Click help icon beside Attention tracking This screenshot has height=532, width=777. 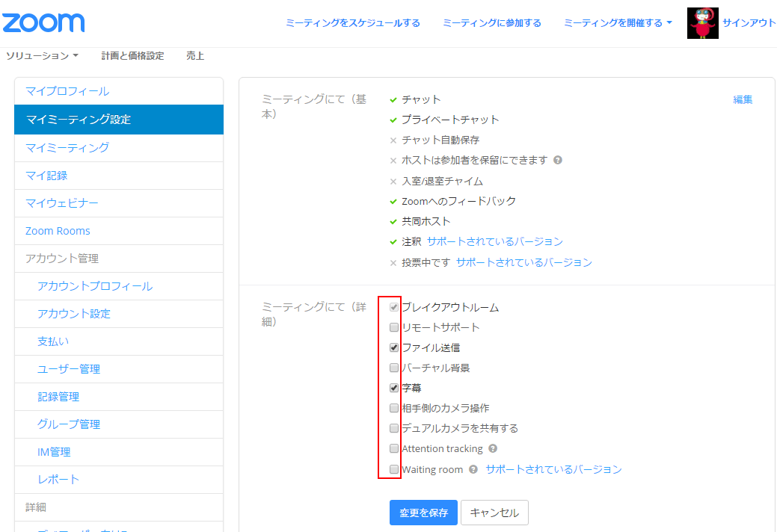pos(493,449)
